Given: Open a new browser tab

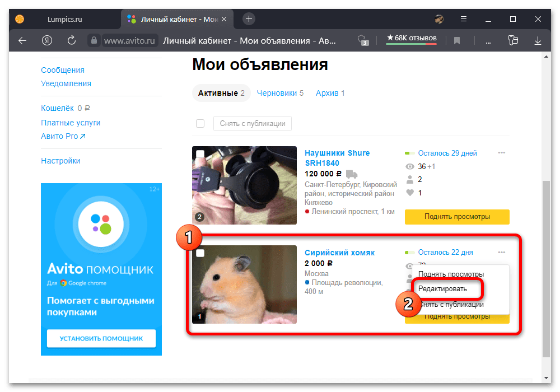Looking at the screenshot, I should 249,19.
